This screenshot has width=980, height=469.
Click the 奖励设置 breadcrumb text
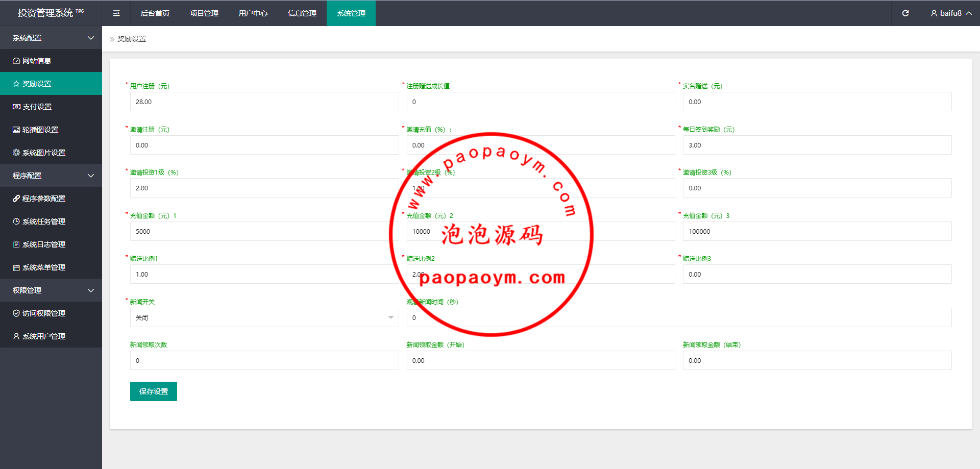click(132, 39)
